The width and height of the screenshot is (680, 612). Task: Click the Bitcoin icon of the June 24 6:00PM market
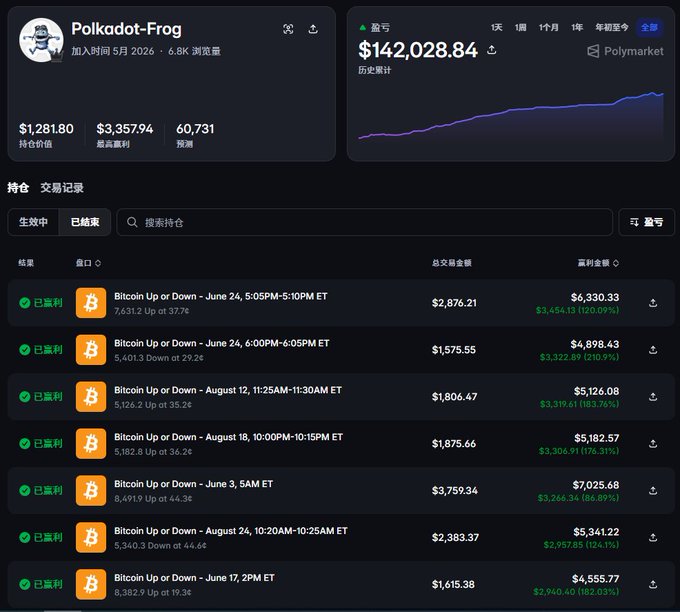(91, 350)
